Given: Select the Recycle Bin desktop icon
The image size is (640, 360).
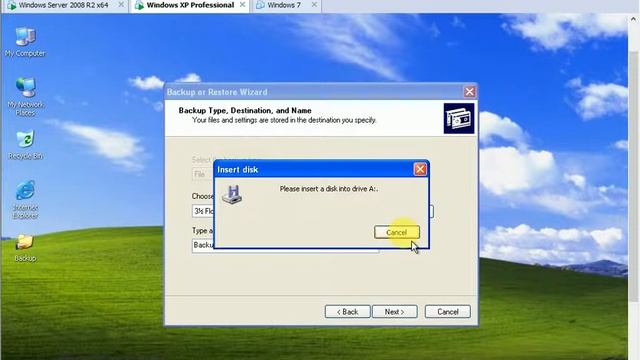Looking at the screenshot, I should pyautogui.click(x=25, y=144).
